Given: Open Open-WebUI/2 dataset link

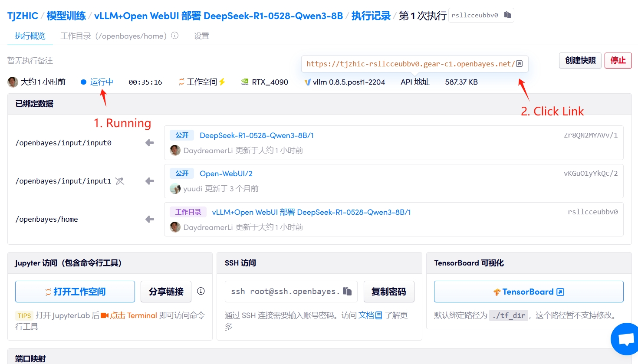Looking at the screenshot, I should pyautogui.click(x=226, y=174).
